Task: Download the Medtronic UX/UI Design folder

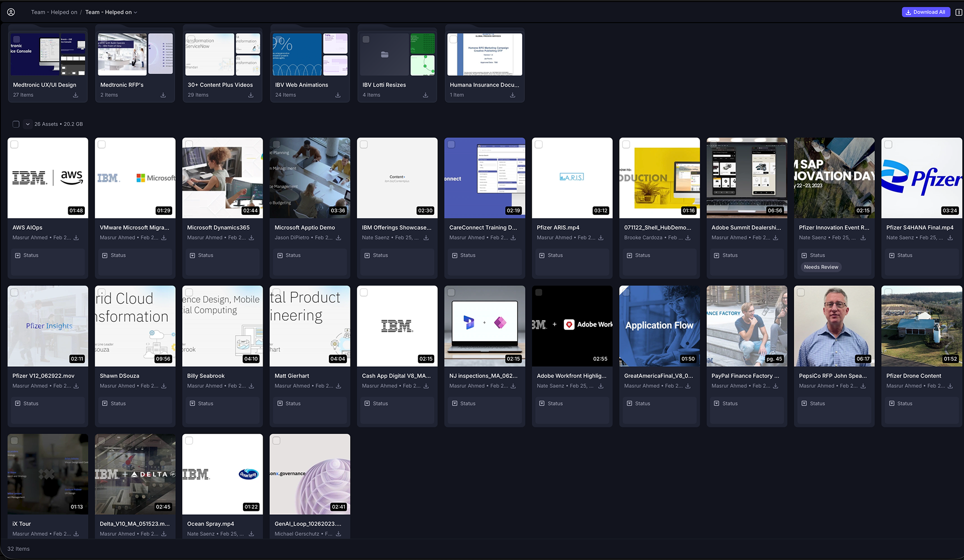Action: [76, 95]
